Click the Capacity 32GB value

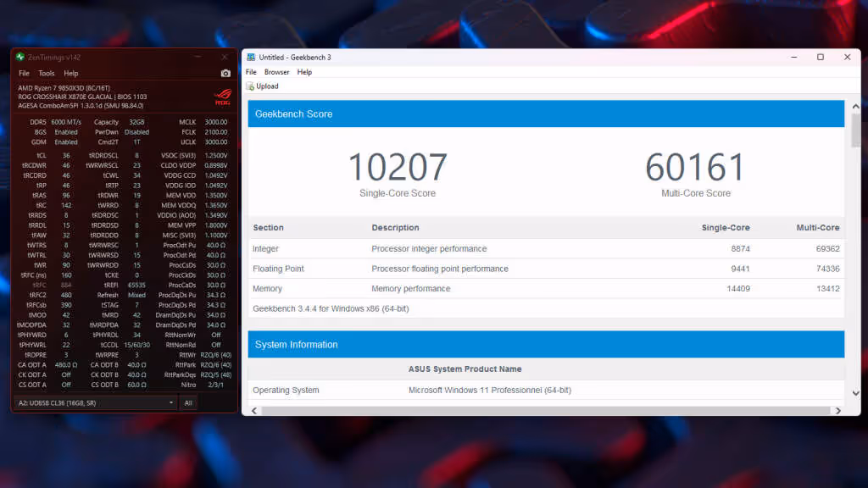(x=136, y=122)
